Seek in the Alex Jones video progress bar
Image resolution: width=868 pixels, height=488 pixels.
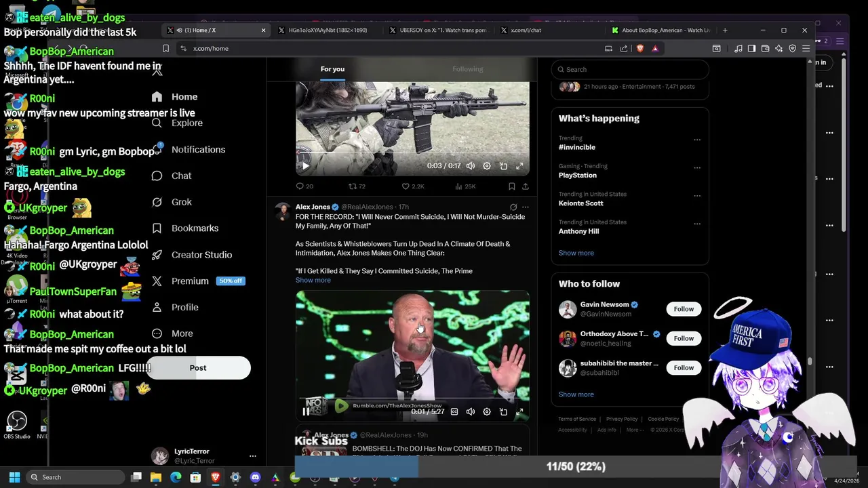click(412, 399)
